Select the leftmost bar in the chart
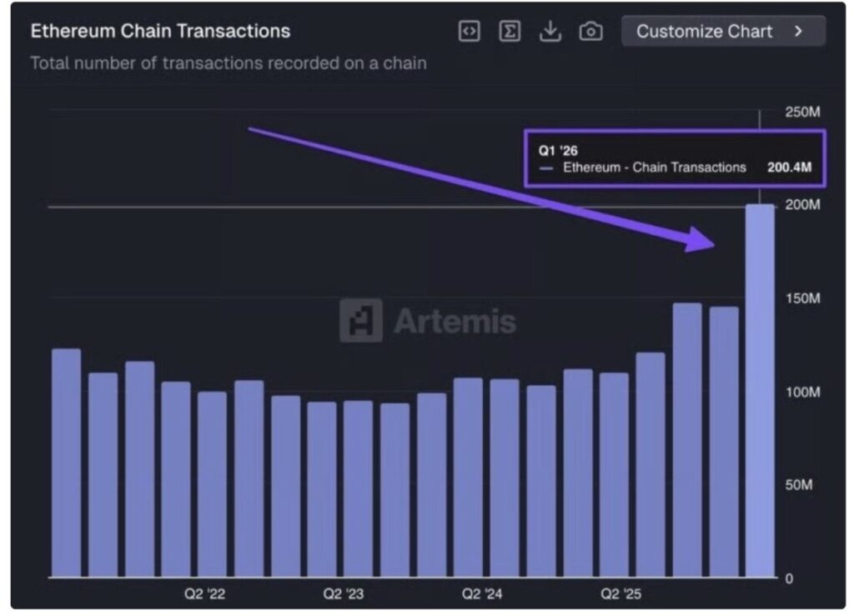 pos(66,463)
